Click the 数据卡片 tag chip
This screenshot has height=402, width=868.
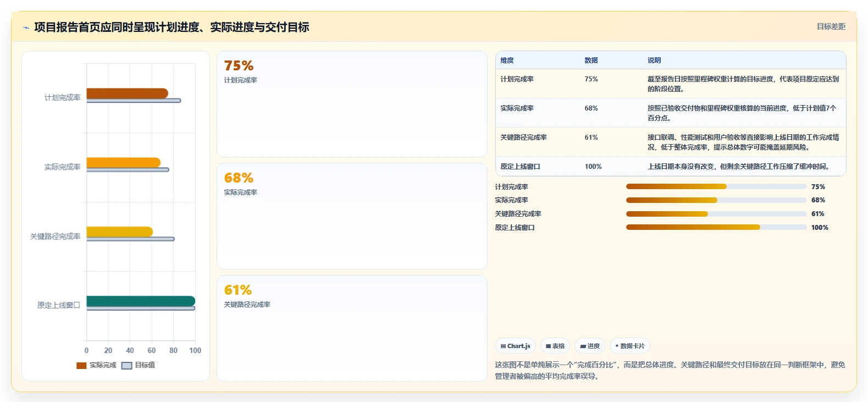(x=630, y=346)
